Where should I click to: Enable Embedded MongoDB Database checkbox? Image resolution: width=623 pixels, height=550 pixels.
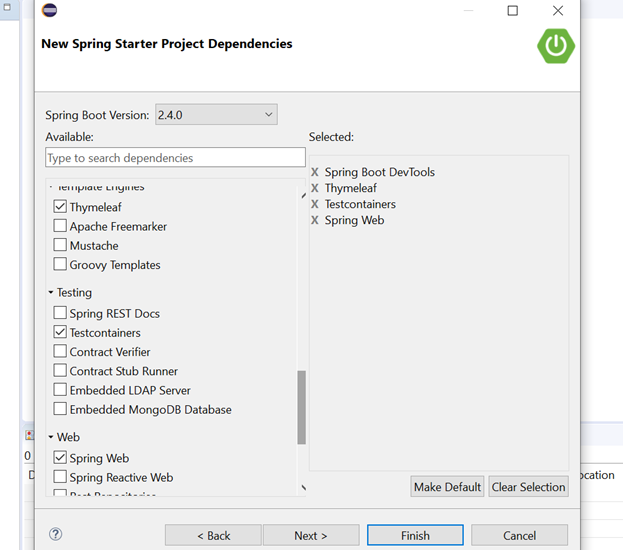coord(60,409)
